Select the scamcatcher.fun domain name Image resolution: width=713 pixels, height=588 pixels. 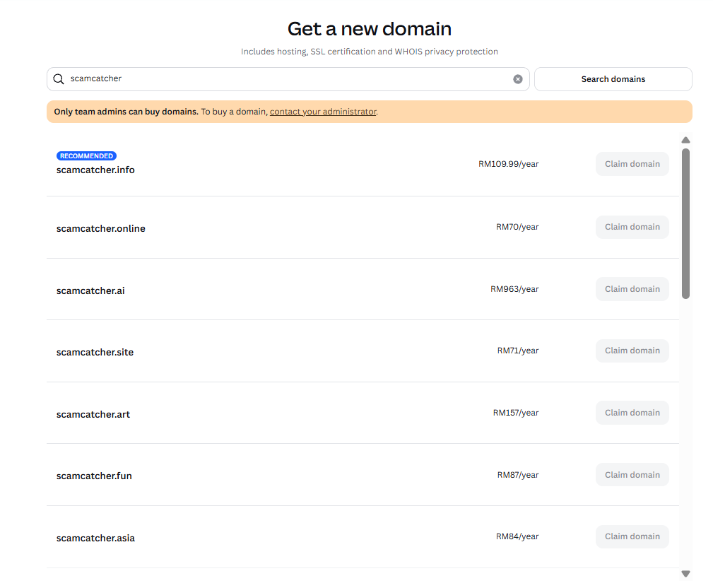(94, 476)
